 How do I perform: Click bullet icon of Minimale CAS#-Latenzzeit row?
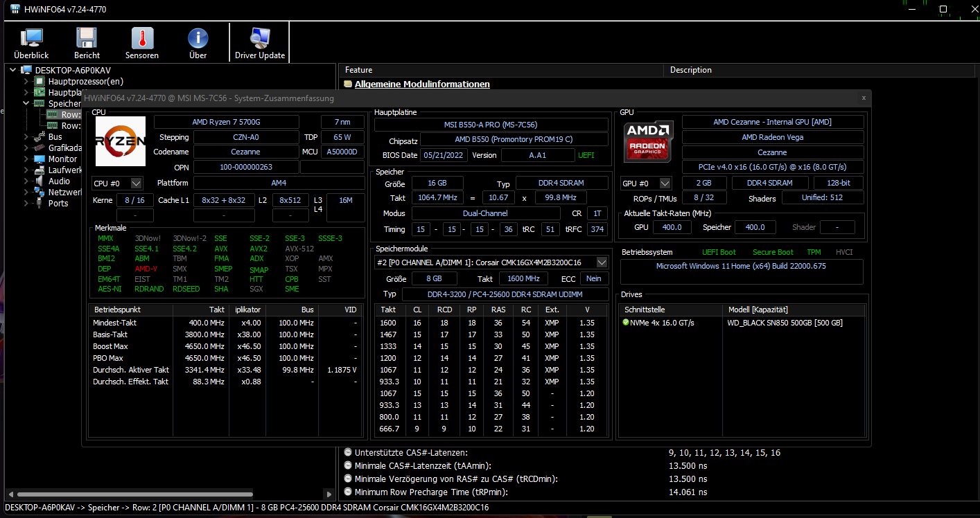(348, 465)
